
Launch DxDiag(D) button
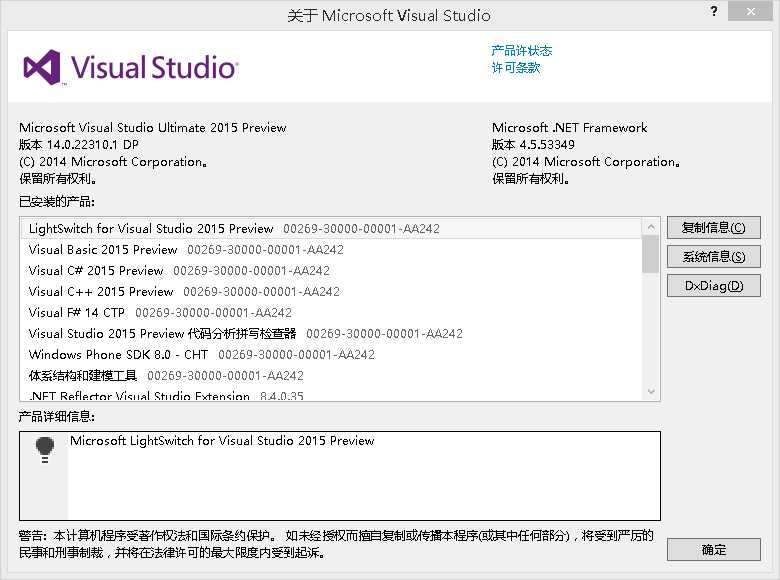(713, 286)
